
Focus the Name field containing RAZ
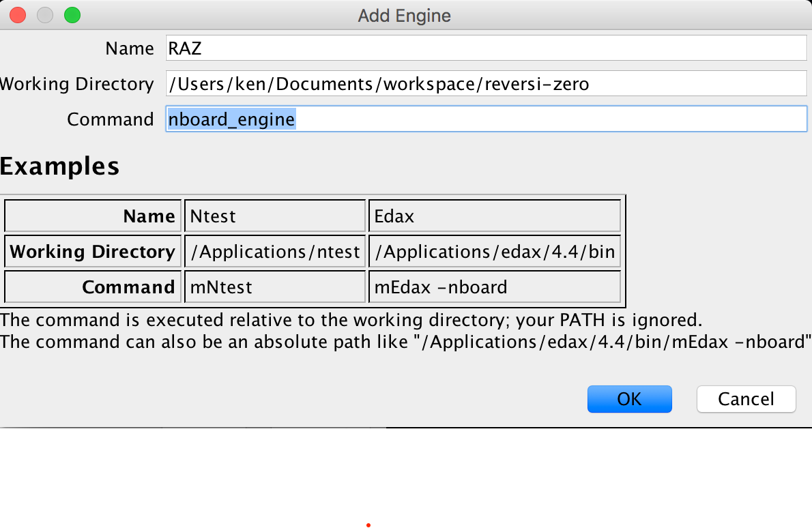coord(486,48)
